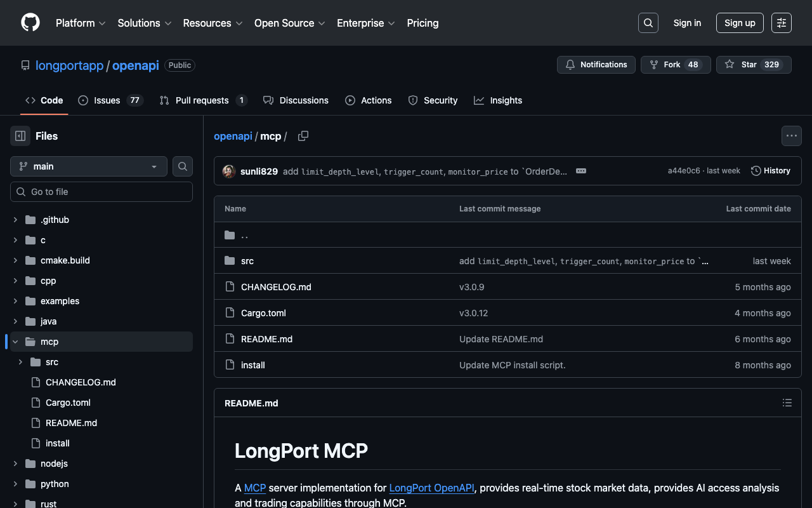Click sunli829 avatar image
812x508 pixels.
coord(229,171)
